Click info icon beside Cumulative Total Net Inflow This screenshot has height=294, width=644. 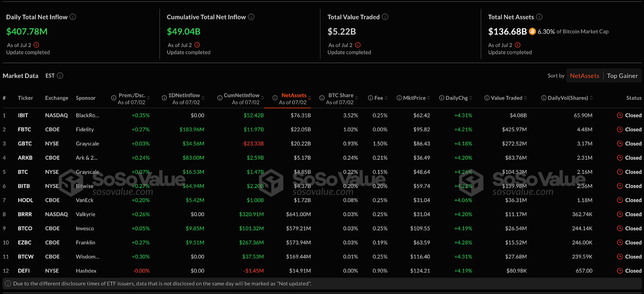coord(251,17)
